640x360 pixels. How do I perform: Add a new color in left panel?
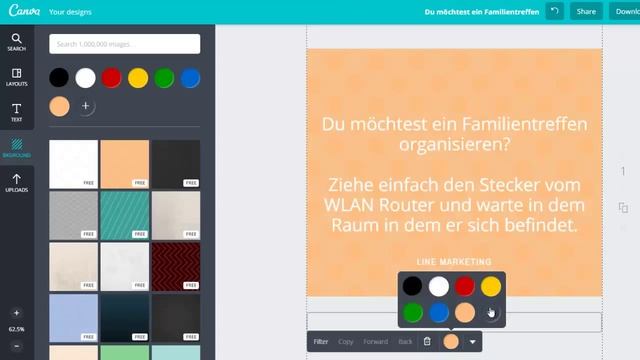pos(85,106)
